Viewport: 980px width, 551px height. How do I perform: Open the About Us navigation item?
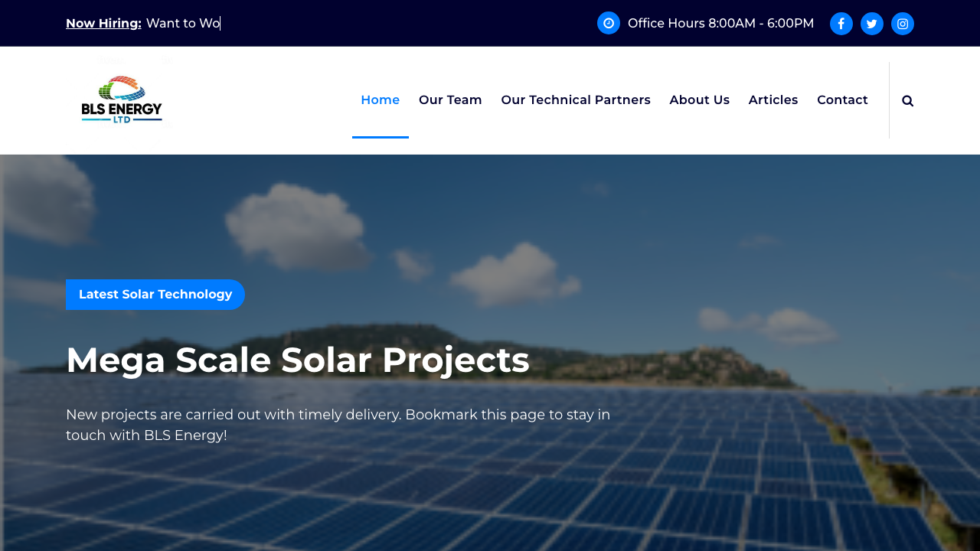pos(699,99)
